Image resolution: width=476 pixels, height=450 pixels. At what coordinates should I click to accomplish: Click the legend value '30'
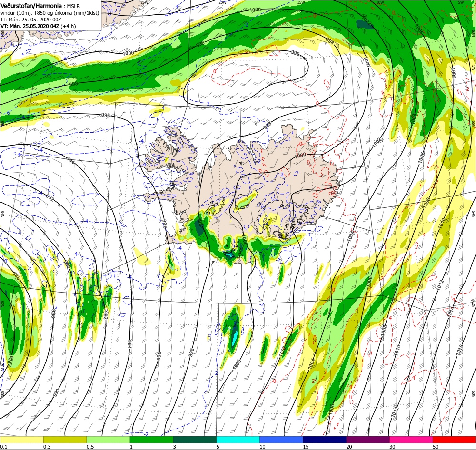point(393,447)
